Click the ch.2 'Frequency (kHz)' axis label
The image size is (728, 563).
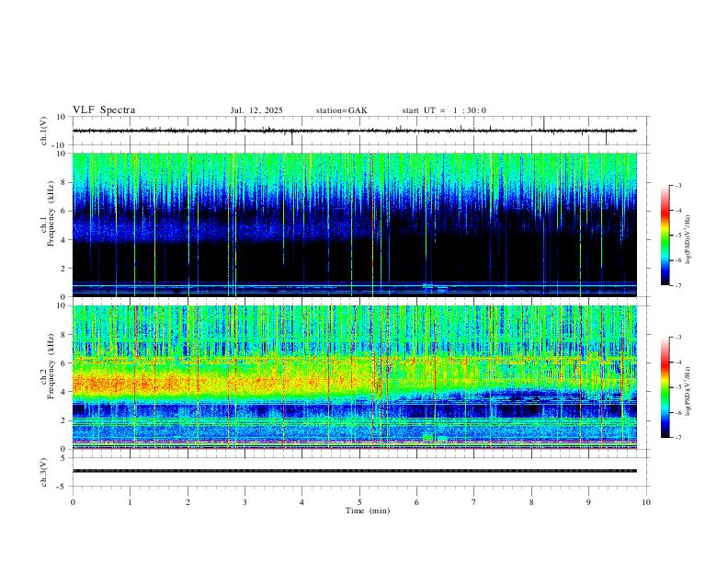(x=51, y=366)
